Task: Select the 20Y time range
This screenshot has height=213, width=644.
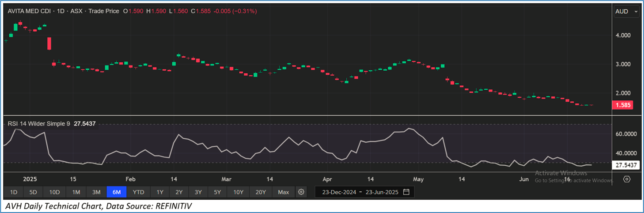Action: click(x=261, y=192)
